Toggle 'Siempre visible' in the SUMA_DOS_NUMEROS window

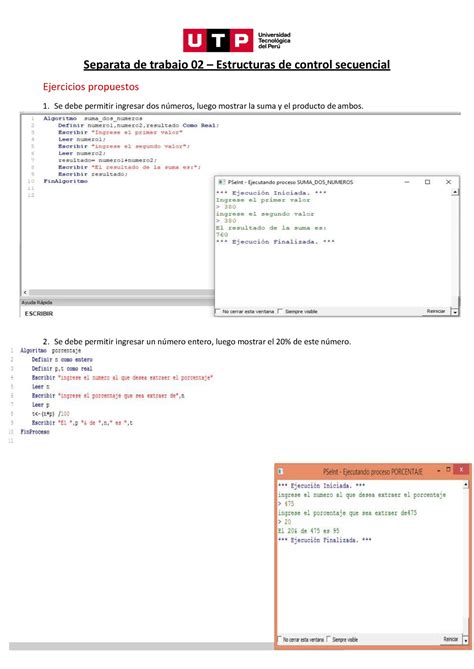coord(280,311)
